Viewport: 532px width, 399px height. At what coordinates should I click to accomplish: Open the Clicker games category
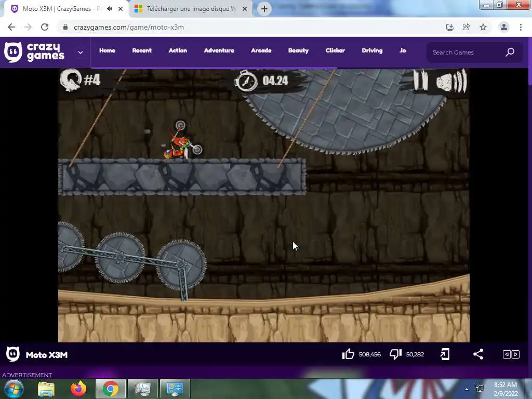[335, 50]
